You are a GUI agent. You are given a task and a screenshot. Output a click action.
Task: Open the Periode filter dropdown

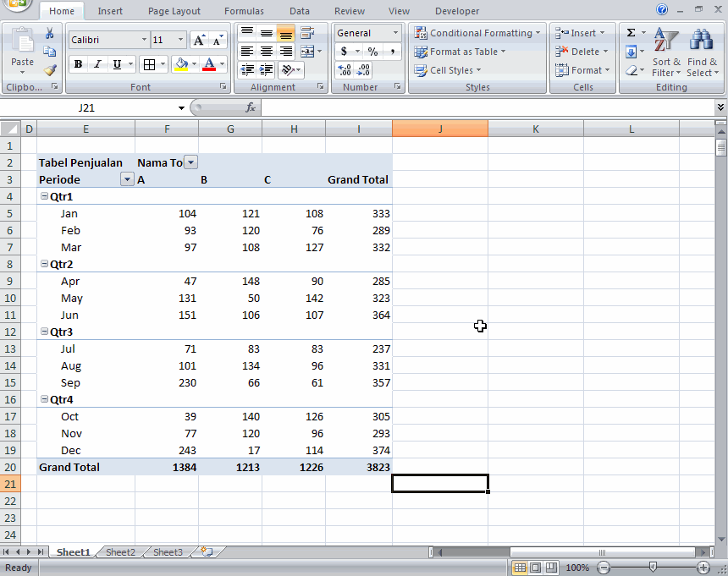[127, 179]
